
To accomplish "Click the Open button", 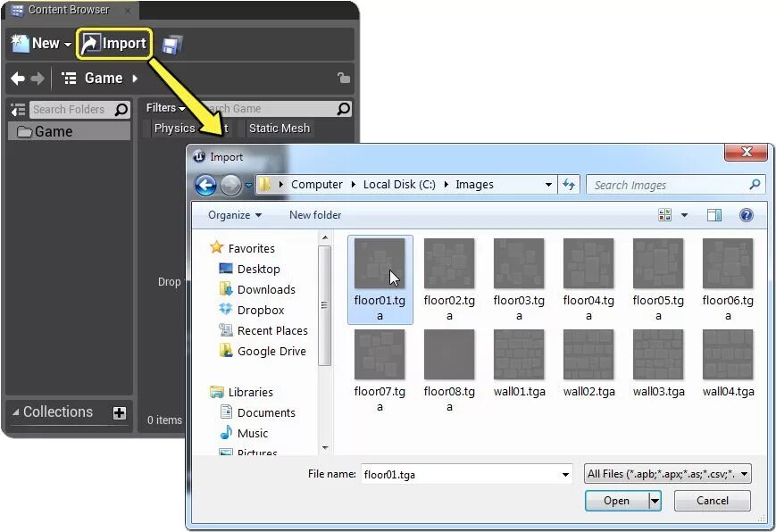I will pos(617,501).
